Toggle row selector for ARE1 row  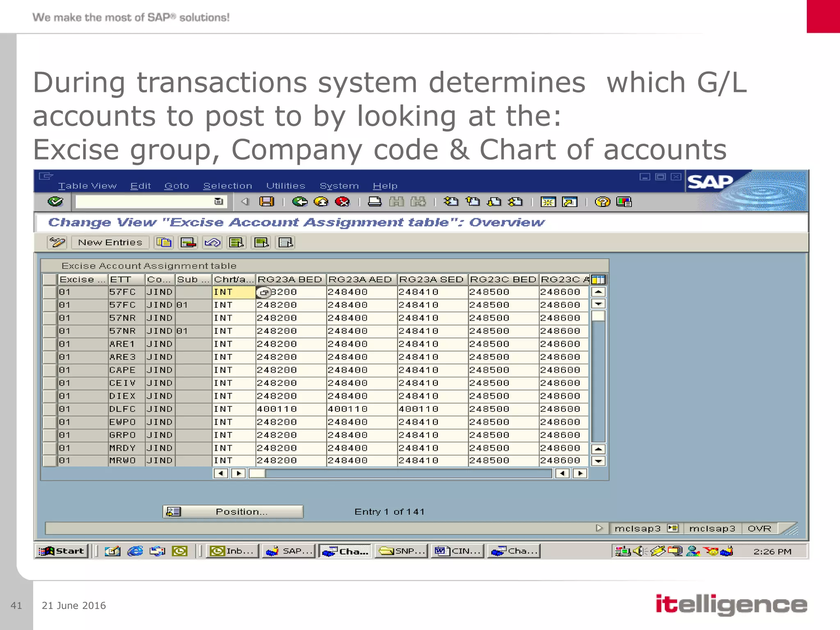click(x=50, y=344)
